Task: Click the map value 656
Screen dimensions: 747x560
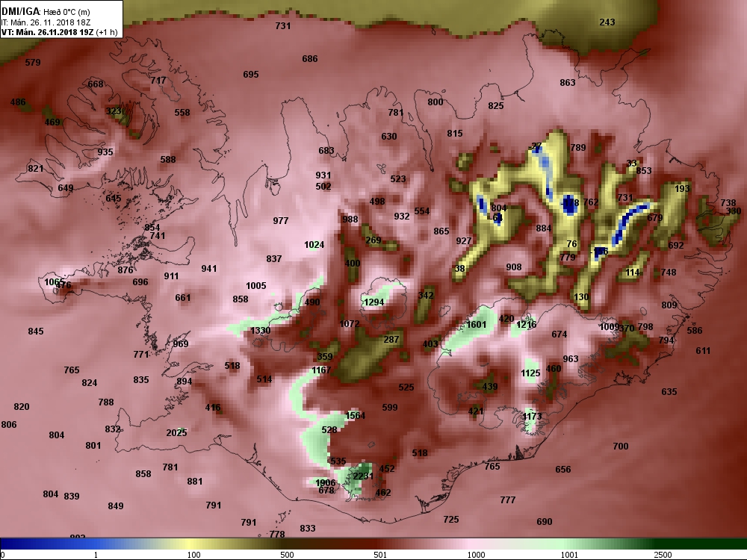Action: (x=562, y=469)
